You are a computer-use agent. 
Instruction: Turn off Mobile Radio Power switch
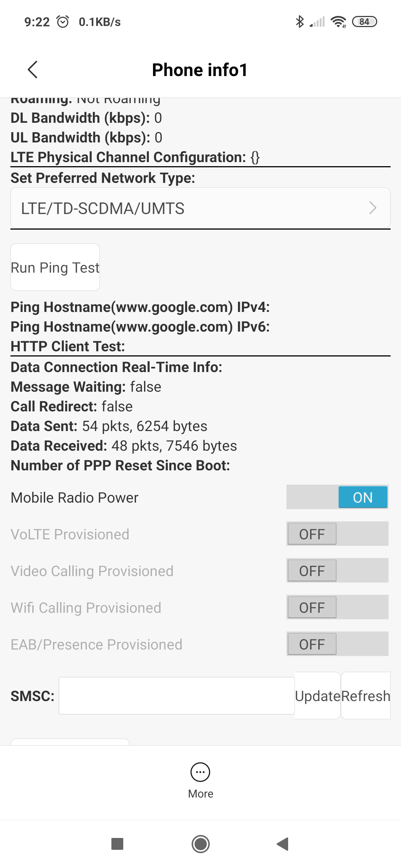click(x=337, y=497)
